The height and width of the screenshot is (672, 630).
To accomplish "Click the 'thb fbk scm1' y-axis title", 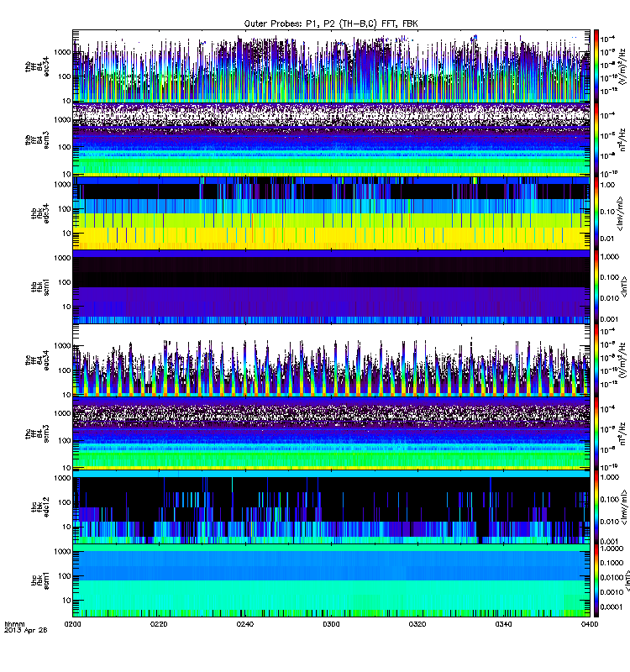I will pyautogui.click(x=40, y=287).
